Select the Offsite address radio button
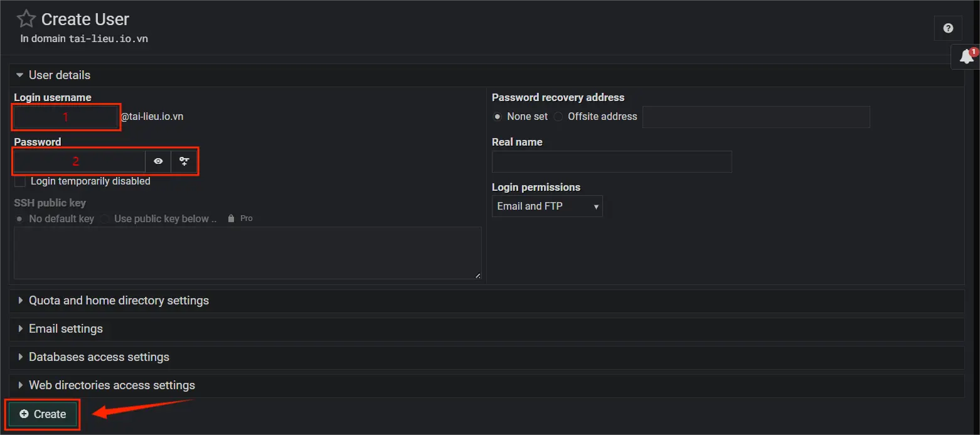 pos(558,116)
